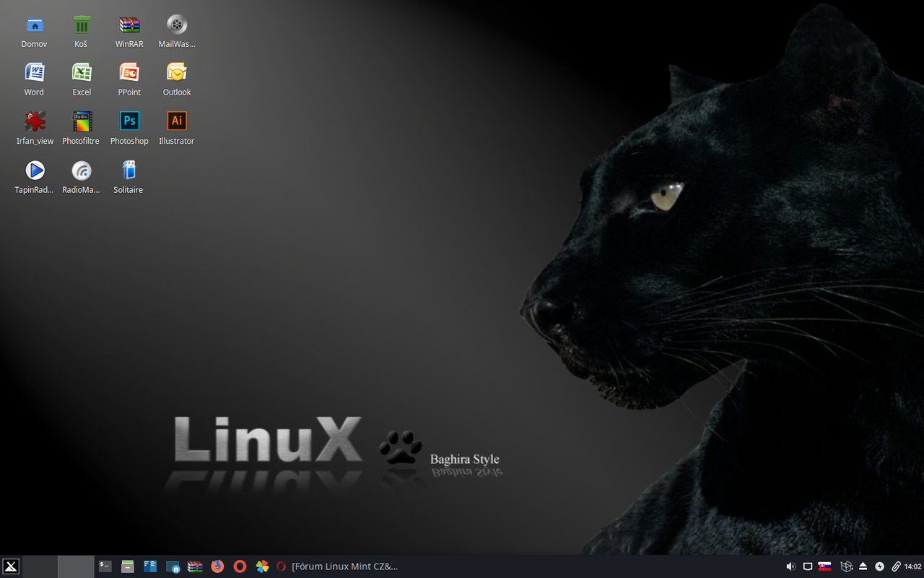Launch Firefox from the panel
The image size is (924, 578).
(217, 566)
